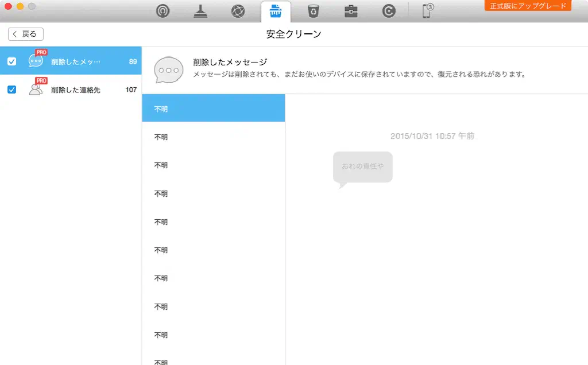This screenshot has width=588, height=365.
Task: Open the recycle bin trash icon
Action: click(x=314, y=11)
